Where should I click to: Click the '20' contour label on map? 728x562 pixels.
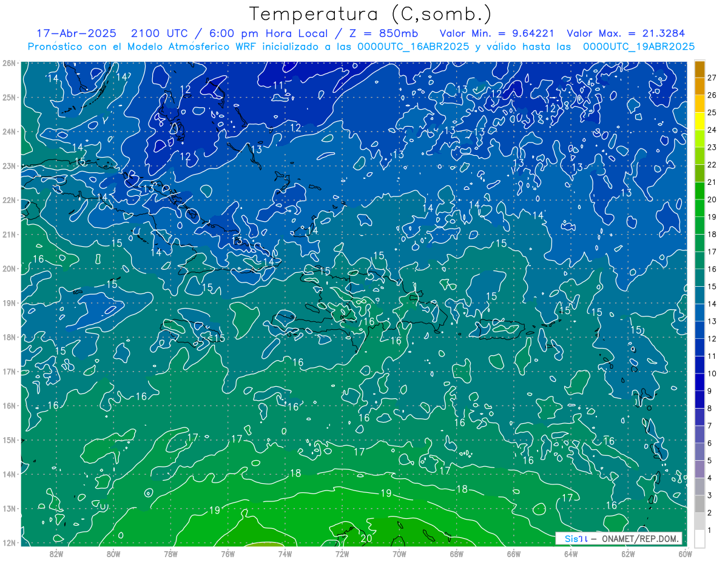[366, 538]
